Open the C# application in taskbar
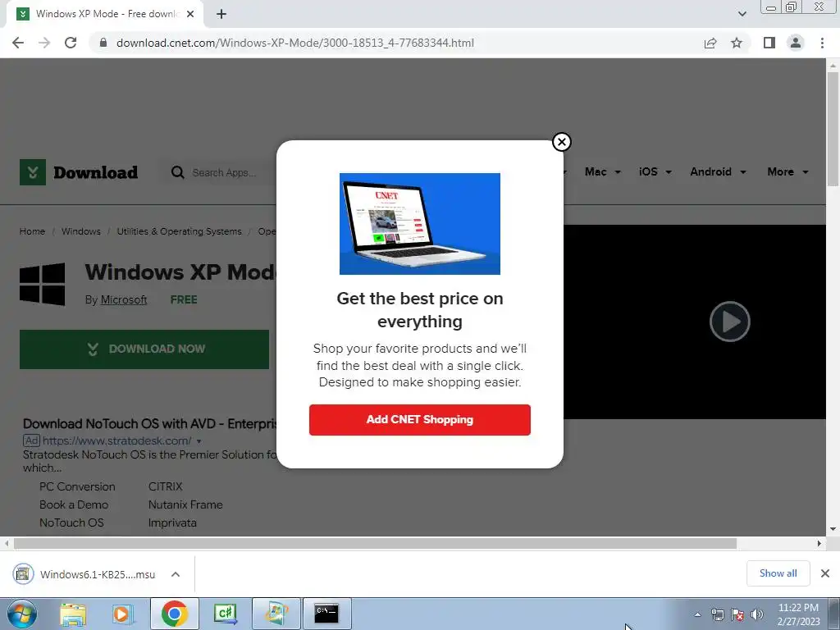 point(225,614)
